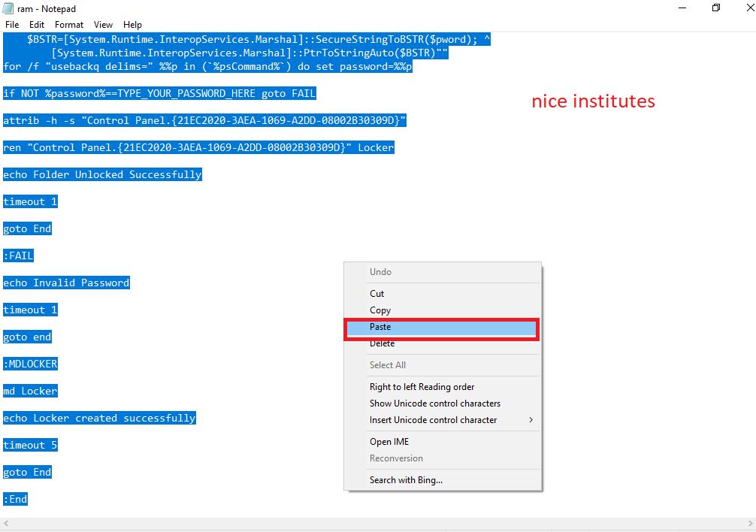Click the 'md Locker' line

pyautogui.click(x=30, y=391)
